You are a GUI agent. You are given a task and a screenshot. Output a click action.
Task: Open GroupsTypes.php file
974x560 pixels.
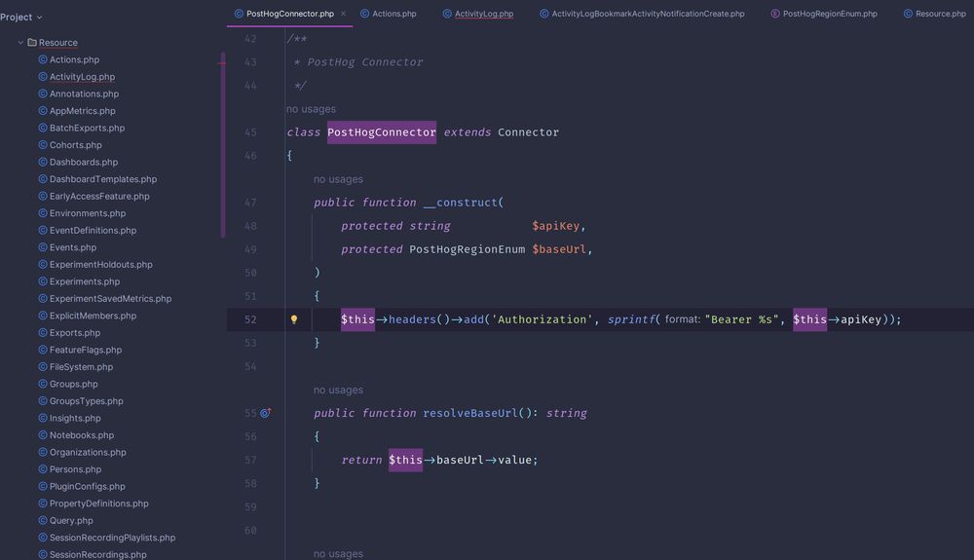click(87, 401)
